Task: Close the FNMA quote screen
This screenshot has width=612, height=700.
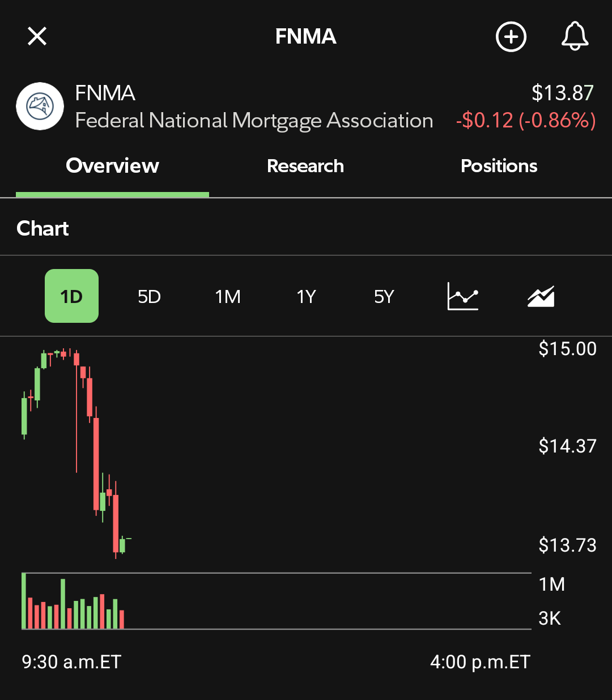Action: pyautogui.click(x=37, y=37)
